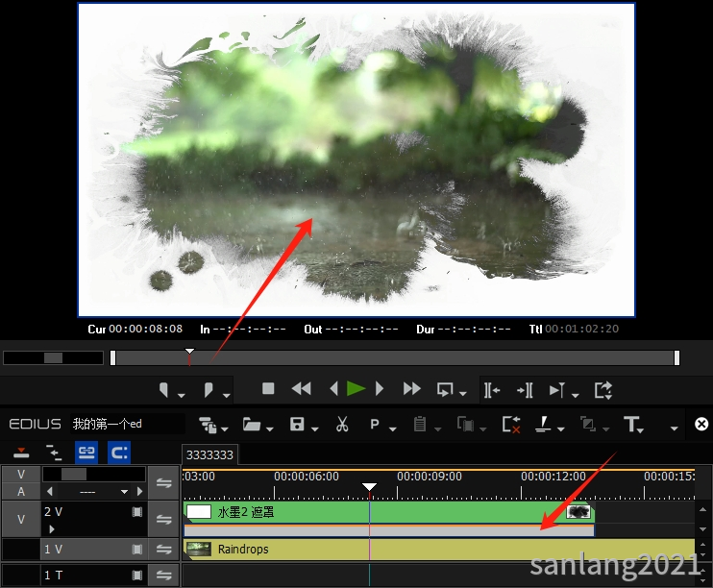713x588 pixels.
Task: Open the Title creation T tool
Action: [x=631, y=424]
